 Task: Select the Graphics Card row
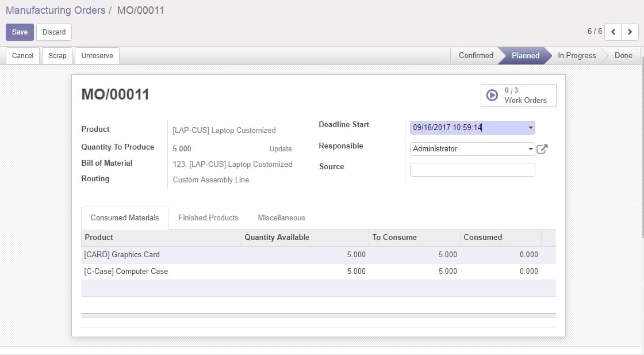122,255
